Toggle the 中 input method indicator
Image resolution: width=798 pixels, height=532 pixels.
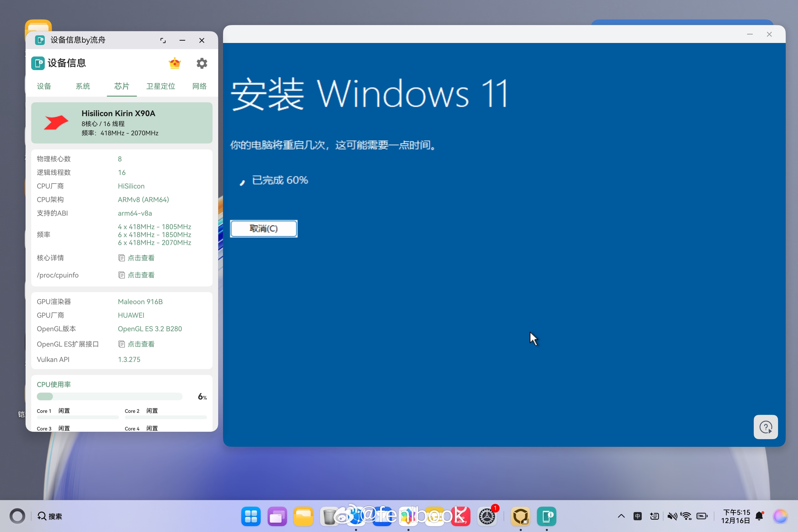coord(638,516)
